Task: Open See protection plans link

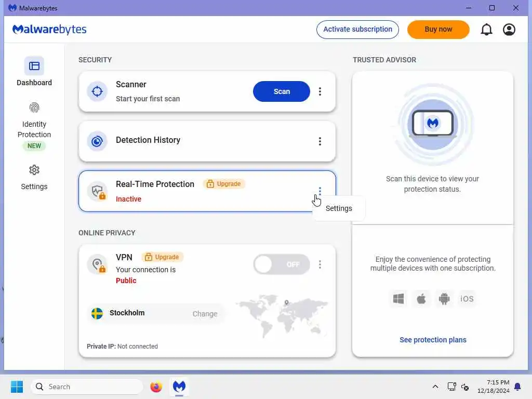Action: (433, 340)
